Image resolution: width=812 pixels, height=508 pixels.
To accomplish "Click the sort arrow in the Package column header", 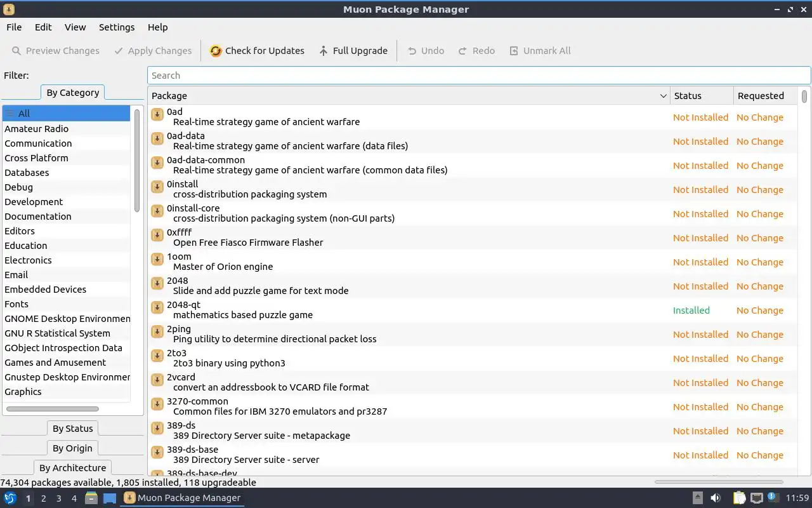I will [x=664, y=96].
